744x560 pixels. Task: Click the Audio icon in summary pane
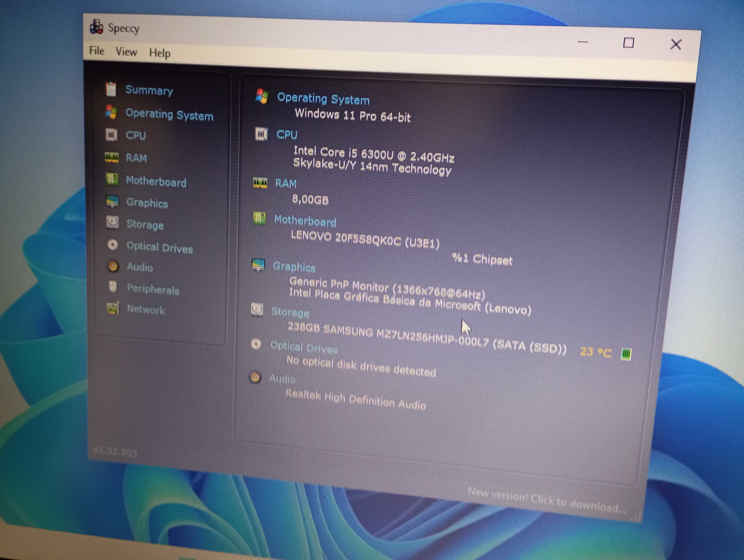pos(255,377)
